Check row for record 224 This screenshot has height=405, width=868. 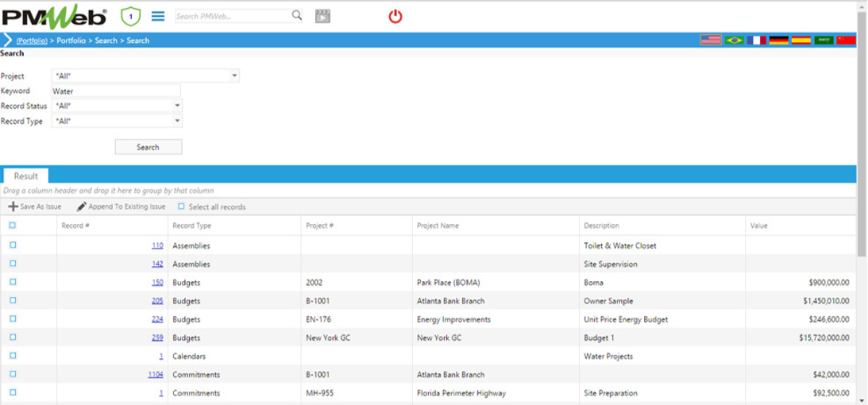[x=13, y=318]
